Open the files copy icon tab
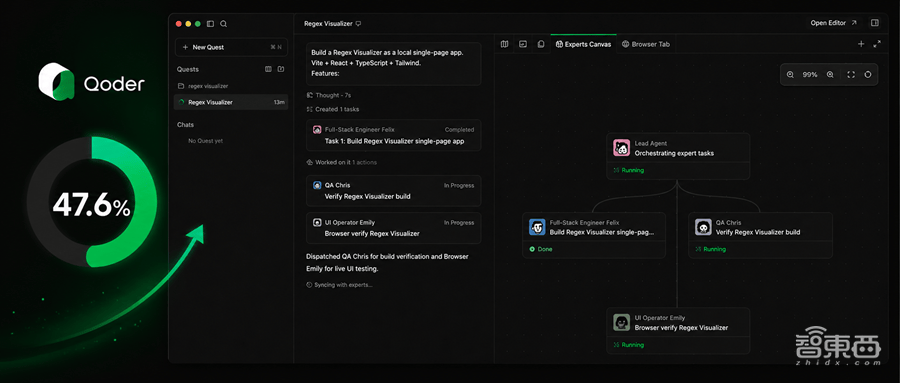This screenshot has height=383, width=900. pos(541,44)
